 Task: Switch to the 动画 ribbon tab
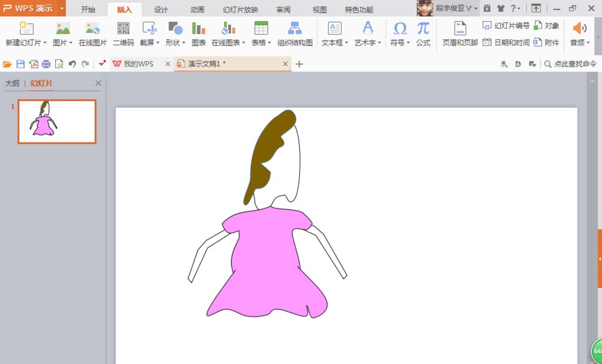tap(196, 9)
